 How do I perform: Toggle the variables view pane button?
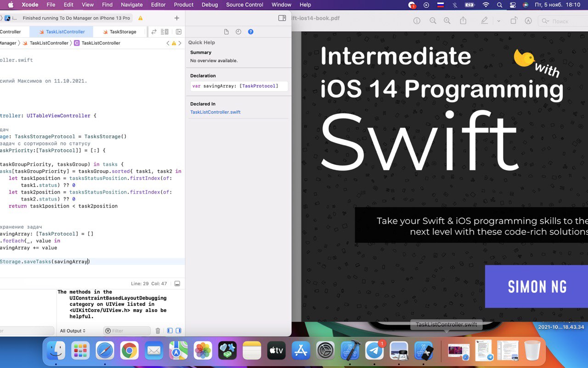click(x=170, y=331)
